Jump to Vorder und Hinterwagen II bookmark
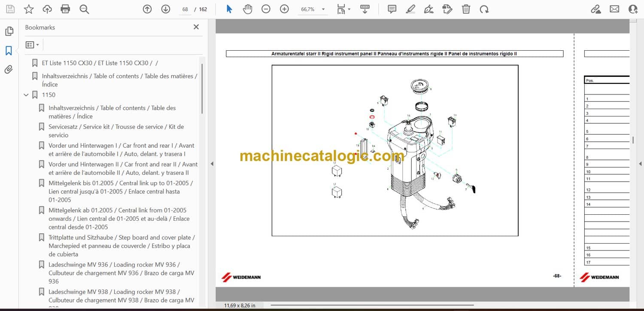The height and width of the screenshot is (311, 644). pyautogui.click(x=123, y=169)
